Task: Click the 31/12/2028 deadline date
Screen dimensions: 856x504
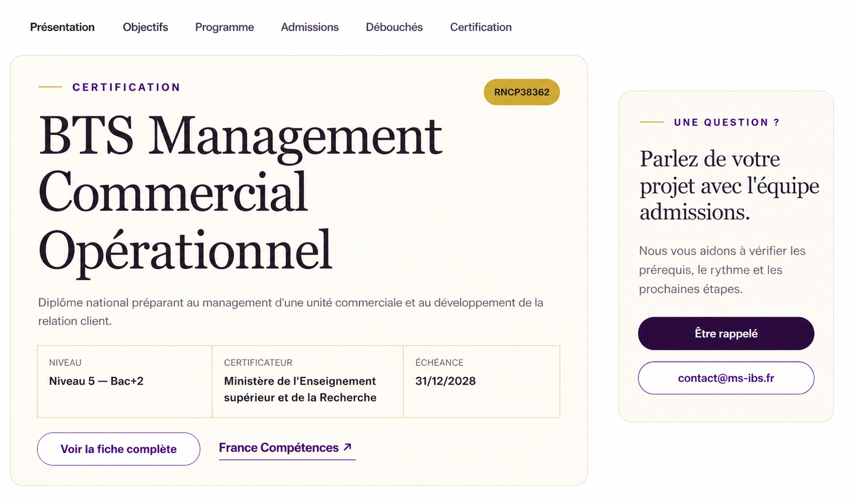Action: click(x=446, y=381)
